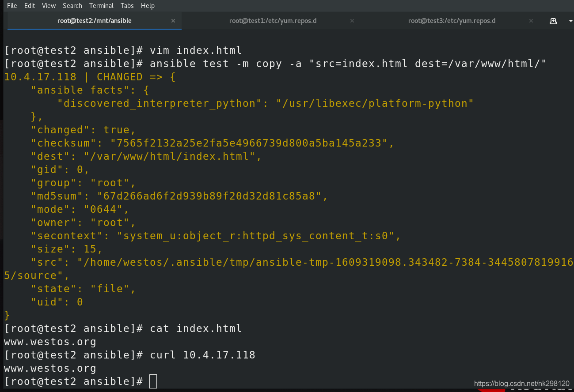Open the Help menu
Screen dimensions: 574x392
pos(148,6)
